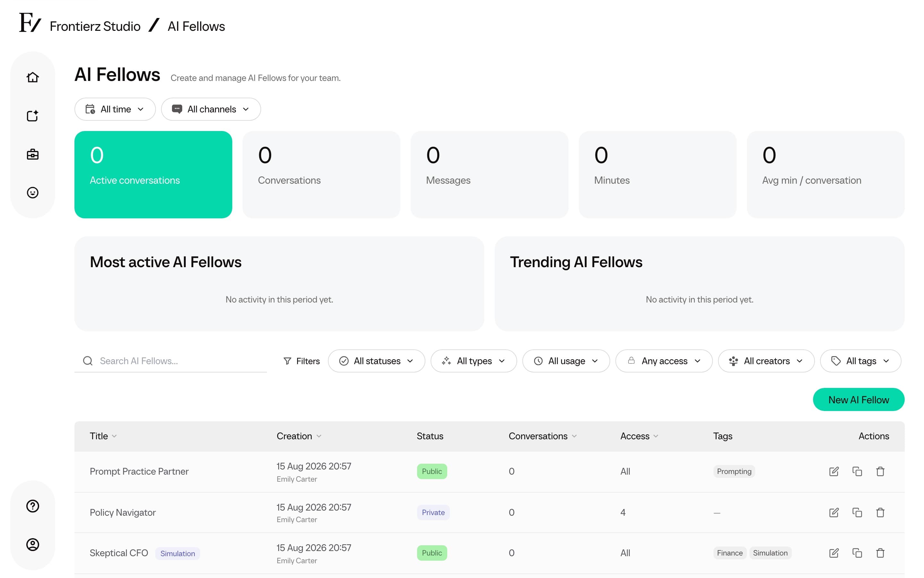The image size is (924, 578).
Task: Duplicate the Policy Navigator fellow
Action: [857, 512]
